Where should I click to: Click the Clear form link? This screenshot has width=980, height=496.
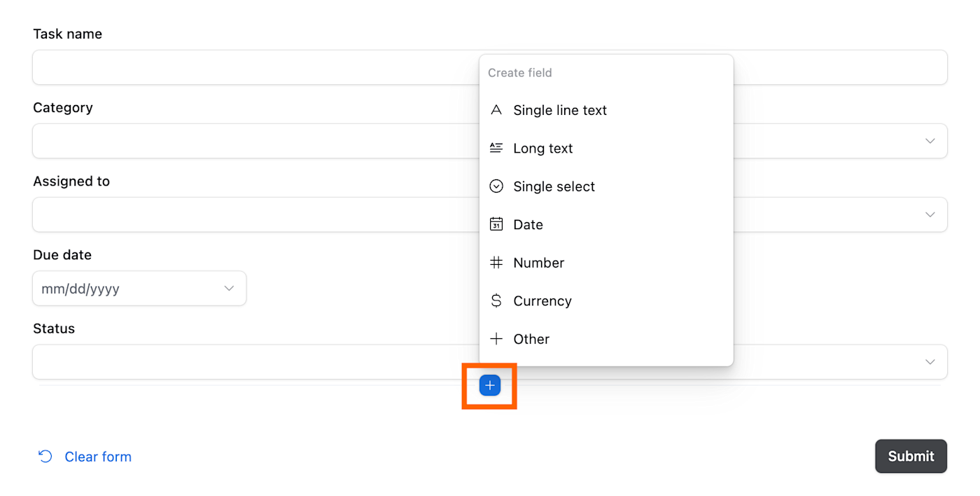tap(98, 457)
